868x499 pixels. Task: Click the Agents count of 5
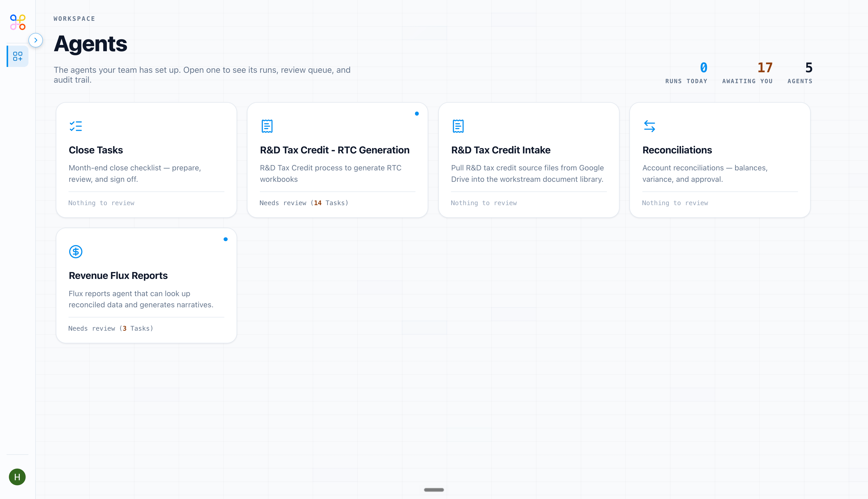pos(809,67)
